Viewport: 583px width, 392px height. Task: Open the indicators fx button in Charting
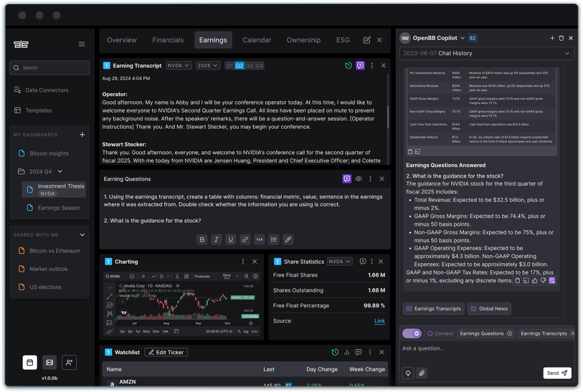click(177, 277)
